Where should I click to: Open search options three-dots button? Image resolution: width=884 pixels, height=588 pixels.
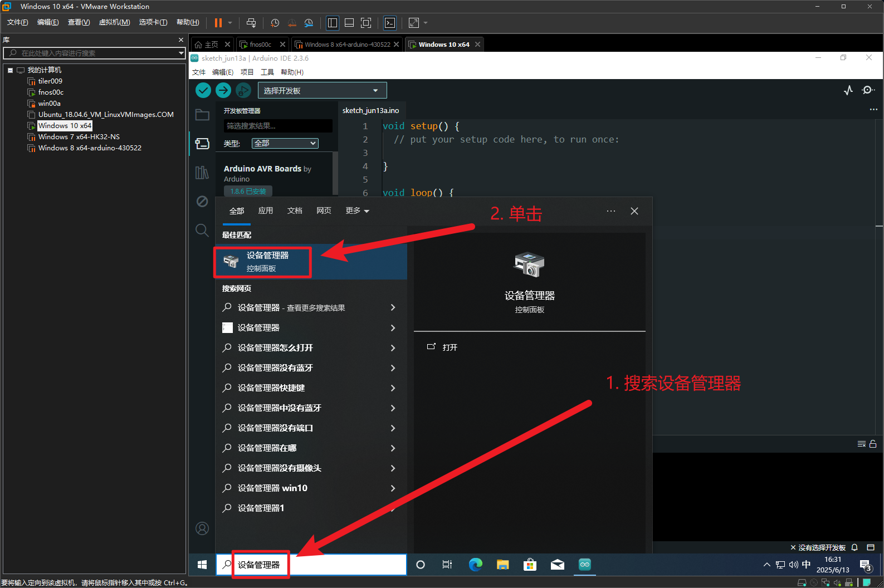point(611,211)
